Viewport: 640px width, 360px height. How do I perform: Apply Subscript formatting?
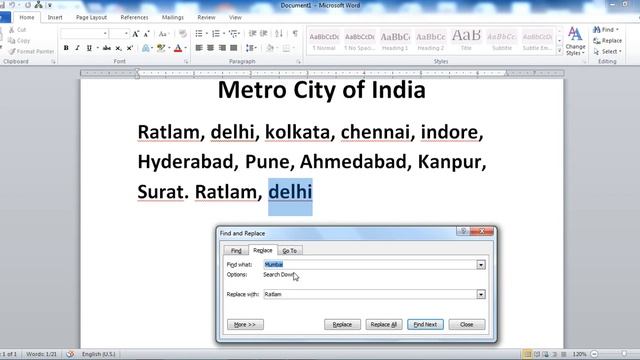[x=118, y=48]
